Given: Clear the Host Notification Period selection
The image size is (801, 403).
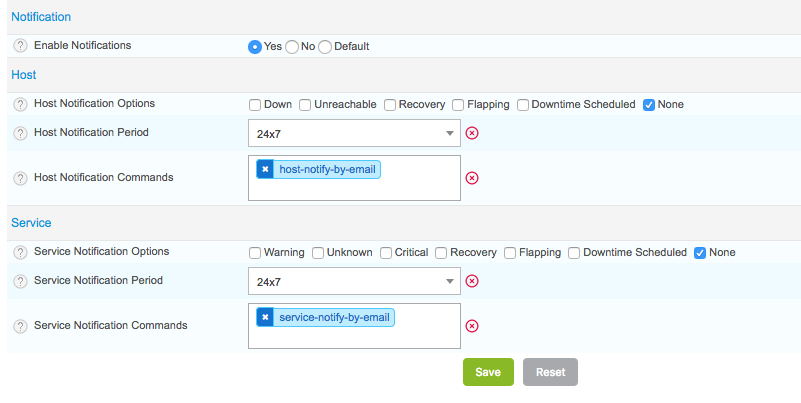Looking at the screenshot, I should click(472, 133).
